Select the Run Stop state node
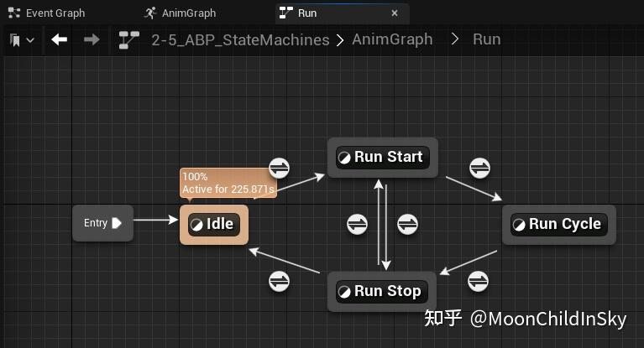 pyautogui.click(x=382, y=291)
